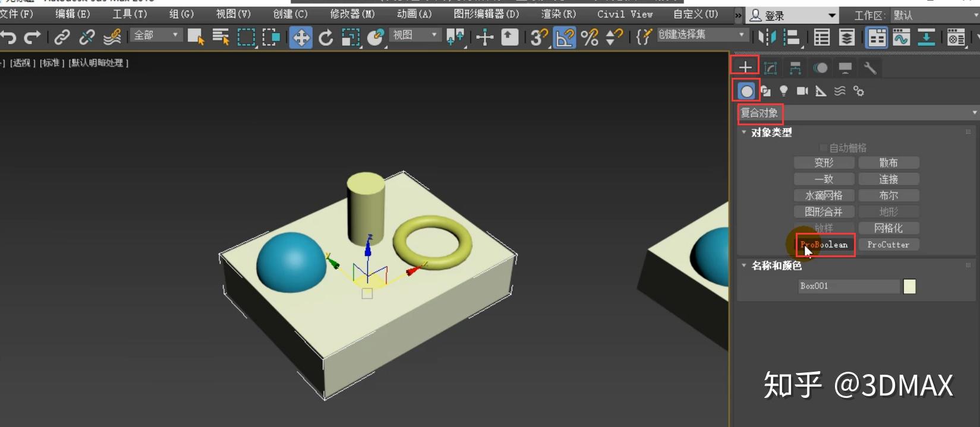Click the ProCutter button
Screen dimensions: 980x427
pyautogui.click(x=888, y=245)
